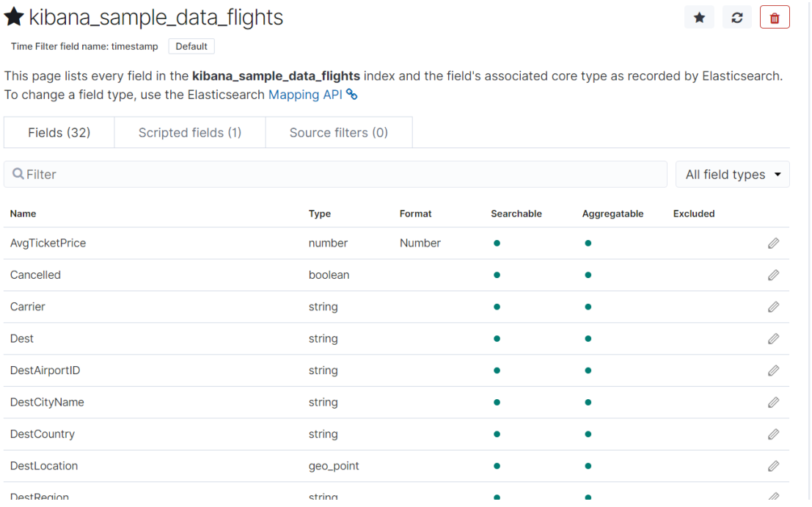Edit the AvgTicketPrice field pencil
The width and height of the screenshot is (812, 507).
coord(773,243)
